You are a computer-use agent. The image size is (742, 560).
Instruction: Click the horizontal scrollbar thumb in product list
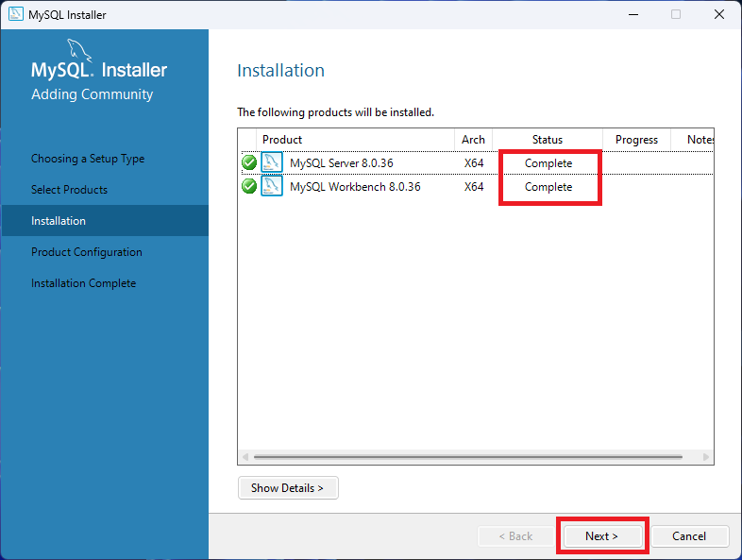tap(468, 457)
